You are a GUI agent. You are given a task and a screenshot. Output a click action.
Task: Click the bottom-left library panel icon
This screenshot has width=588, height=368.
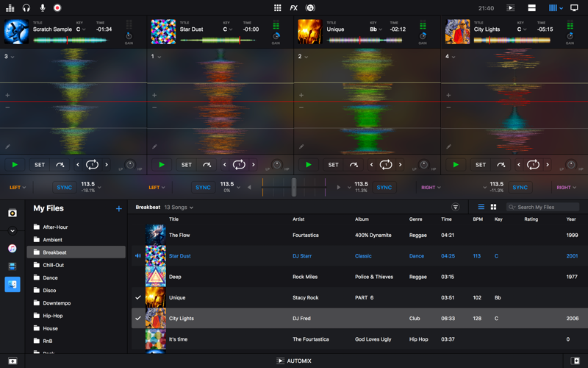pyautogui.click(x=12, y=361)
